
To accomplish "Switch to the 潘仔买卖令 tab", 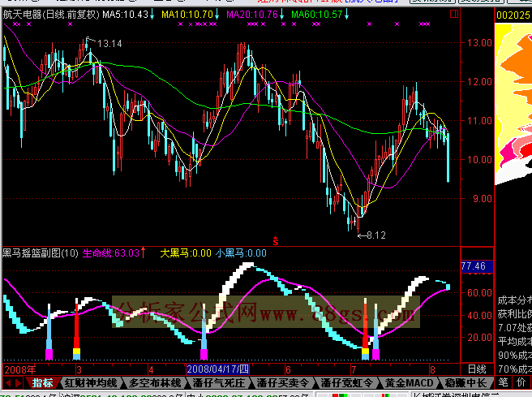I will pos(282,383).
